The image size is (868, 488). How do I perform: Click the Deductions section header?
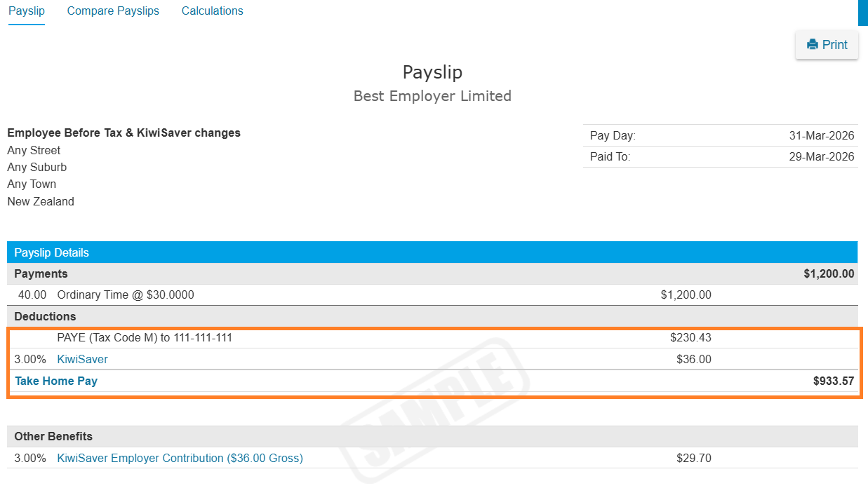coord(45,316)
